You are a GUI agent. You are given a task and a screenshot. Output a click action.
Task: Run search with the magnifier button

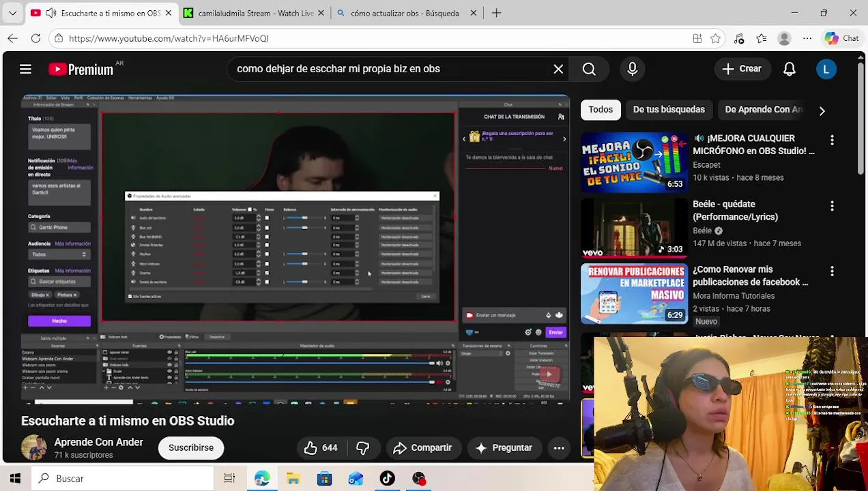[589, 69]
